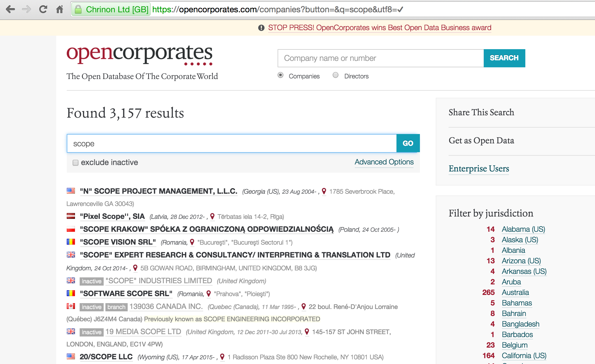595x364 pixels.
Task: Click map pin beside 1785 Severbrook Place
Action: (x=324, y=191)
